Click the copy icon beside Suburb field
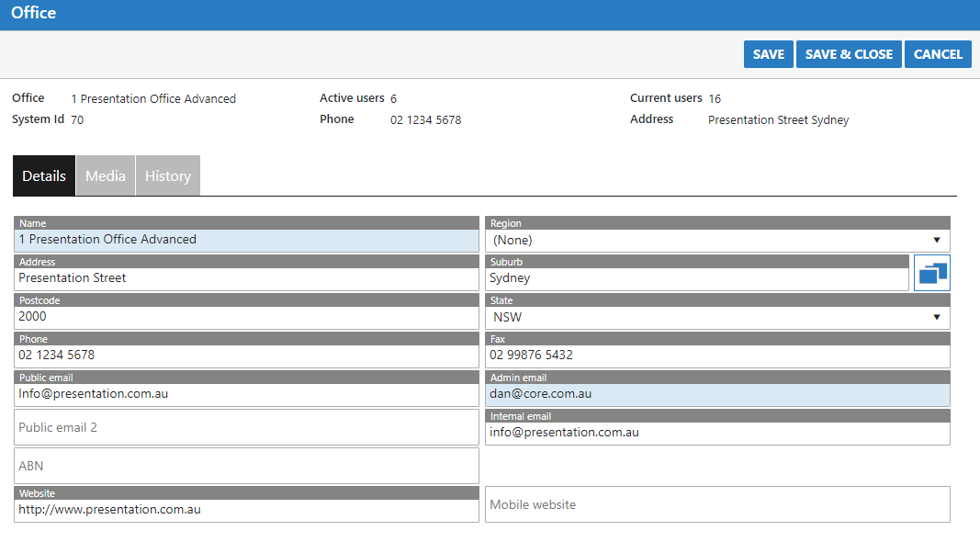 [x=932, y=274]
